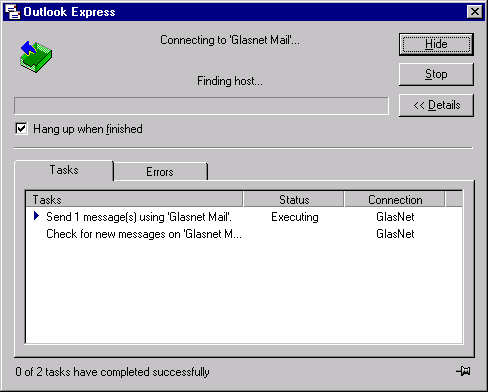The width and height of the screenshot is (488, 392).
Task: Click the Hang up when finished label
Action: tap(88, 129)
